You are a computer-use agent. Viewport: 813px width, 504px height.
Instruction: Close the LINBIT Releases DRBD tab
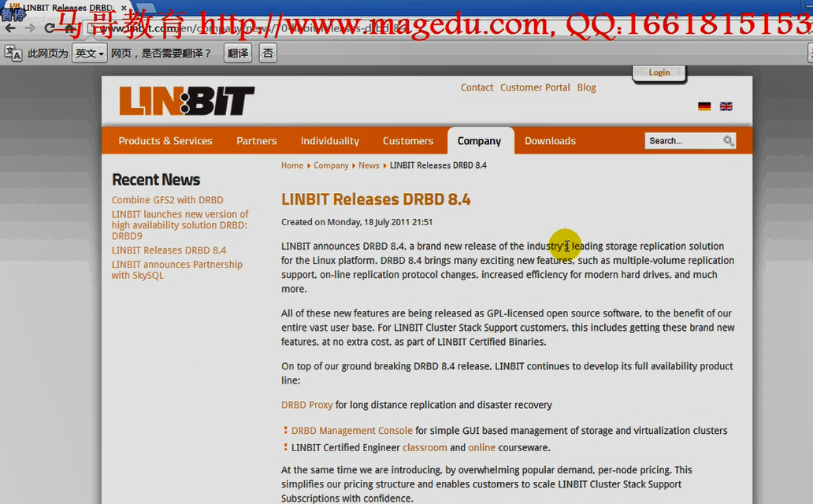click(x=124, y=8)
